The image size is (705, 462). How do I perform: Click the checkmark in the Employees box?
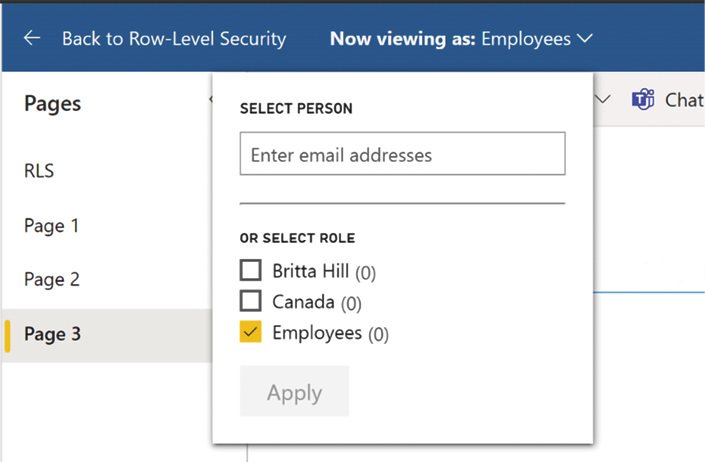250,332
